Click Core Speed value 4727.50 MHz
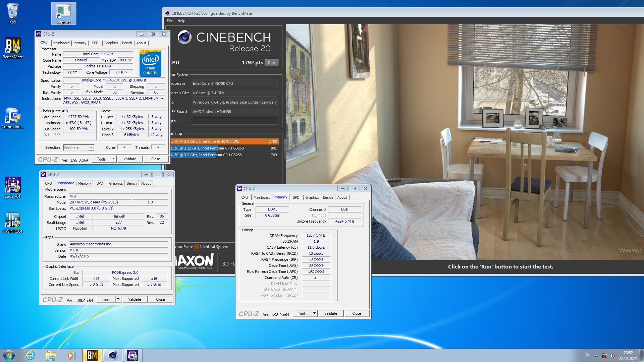644x362 pixels. 79,117
